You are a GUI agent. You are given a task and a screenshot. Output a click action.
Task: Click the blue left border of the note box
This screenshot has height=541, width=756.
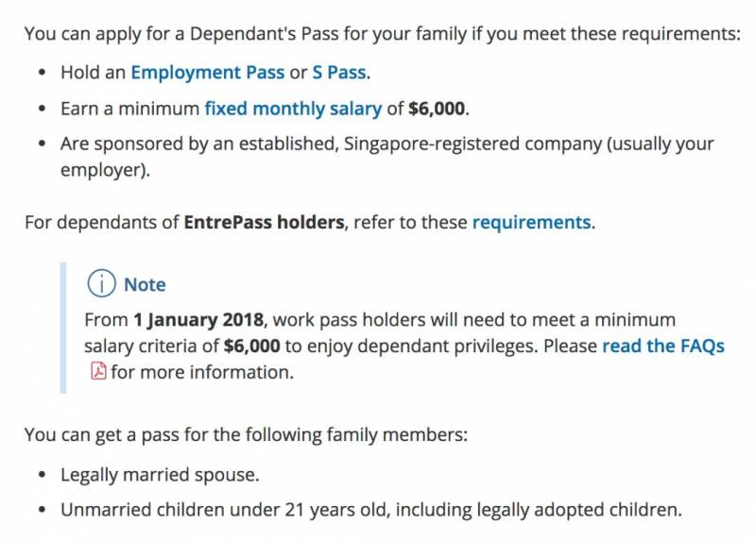coord(64,328)
